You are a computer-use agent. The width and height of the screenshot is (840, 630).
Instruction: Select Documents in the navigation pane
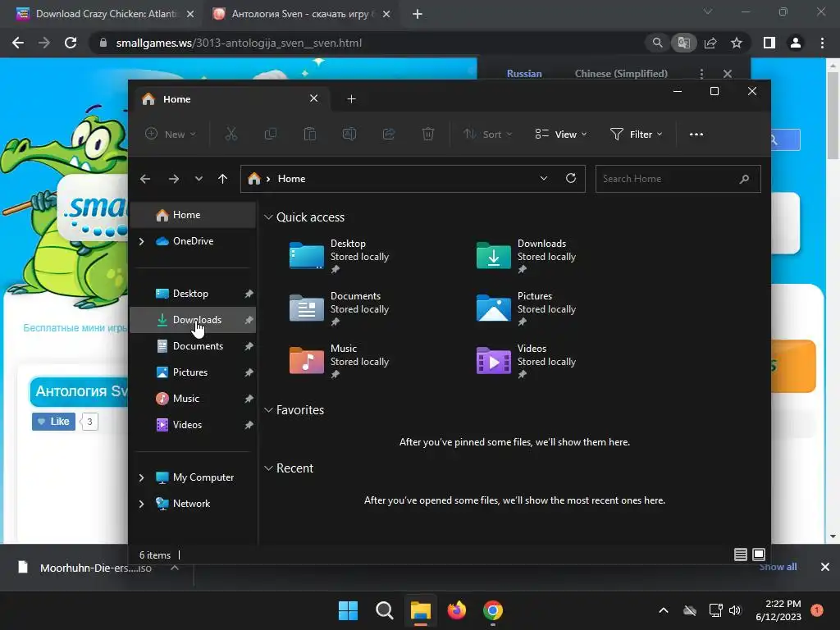tap(193, 346)
